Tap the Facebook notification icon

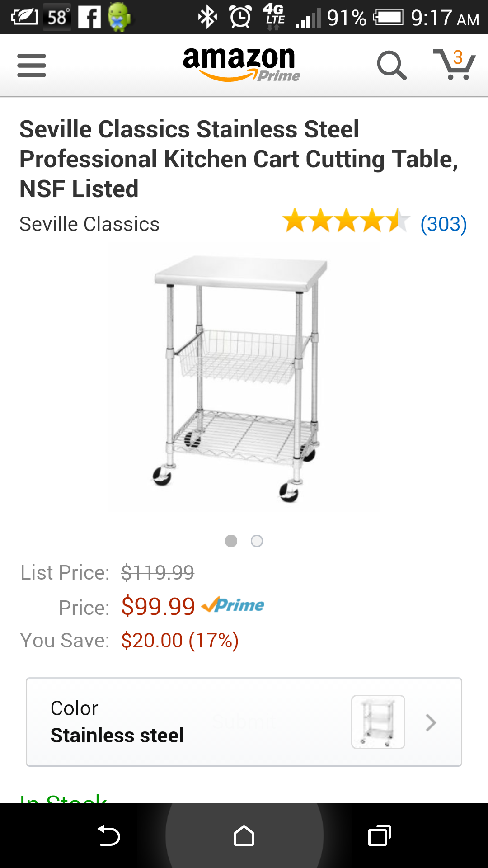tap(89, 17)
